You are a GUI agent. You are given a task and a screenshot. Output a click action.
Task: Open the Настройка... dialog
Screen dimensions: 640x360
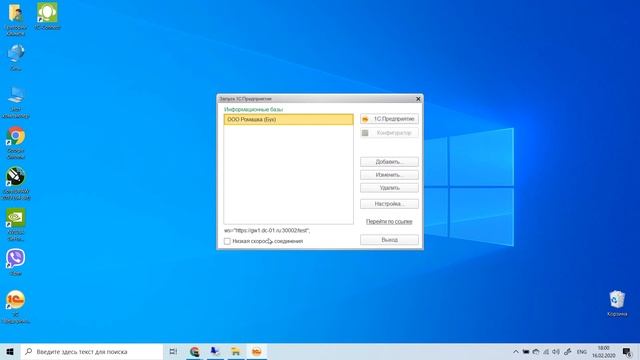coord(389,204)
